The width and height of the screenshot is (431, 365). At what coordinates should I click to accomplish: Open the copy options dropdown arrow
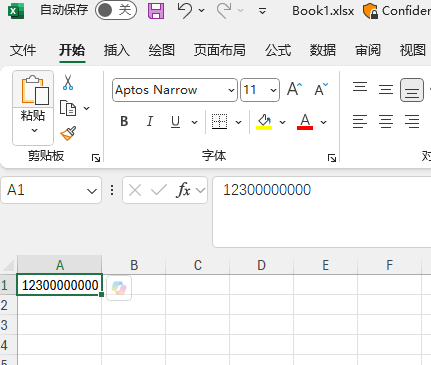pyautogui.click(x=86, y=108)
